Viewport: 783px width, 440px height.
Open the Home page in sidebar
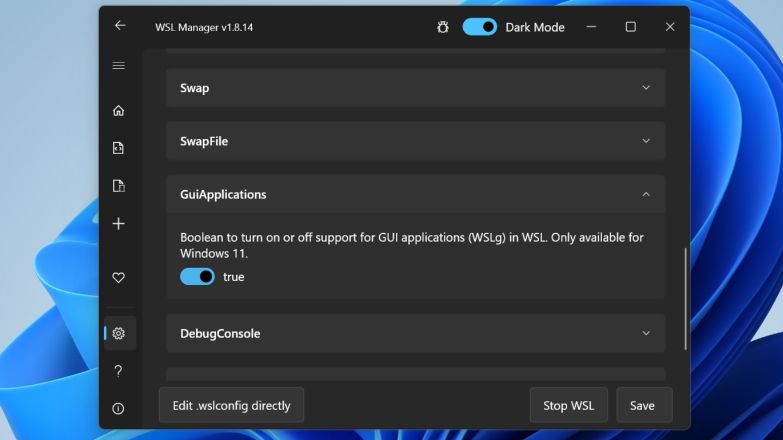tap(118, 110)
